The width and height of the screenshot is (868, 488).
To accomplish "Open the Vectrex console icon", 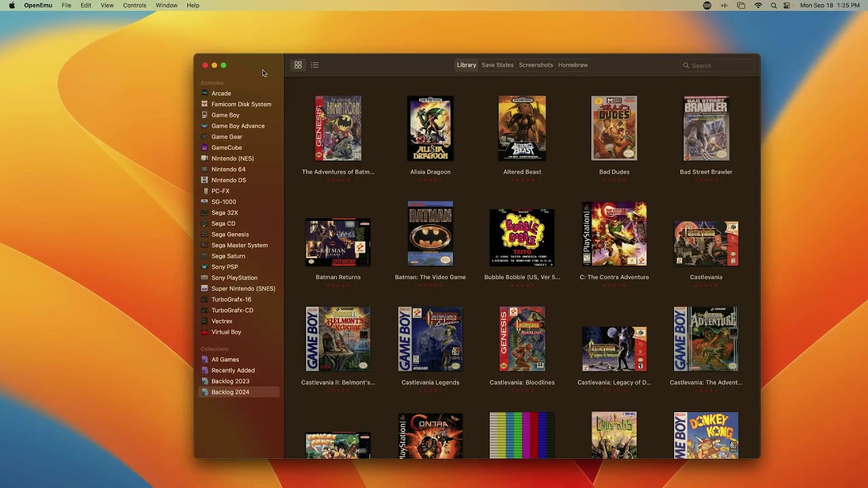I will pyautogui.click(x=205, y=321).
